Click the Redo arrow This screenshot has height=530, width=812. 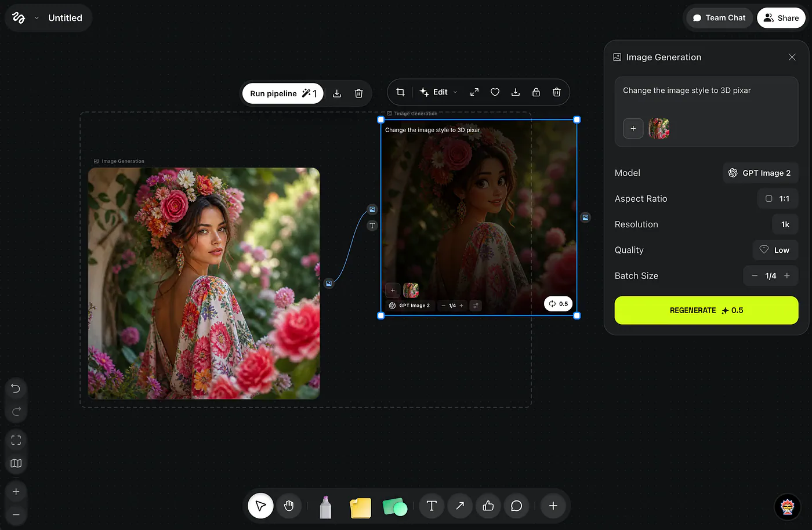point(16,412)
